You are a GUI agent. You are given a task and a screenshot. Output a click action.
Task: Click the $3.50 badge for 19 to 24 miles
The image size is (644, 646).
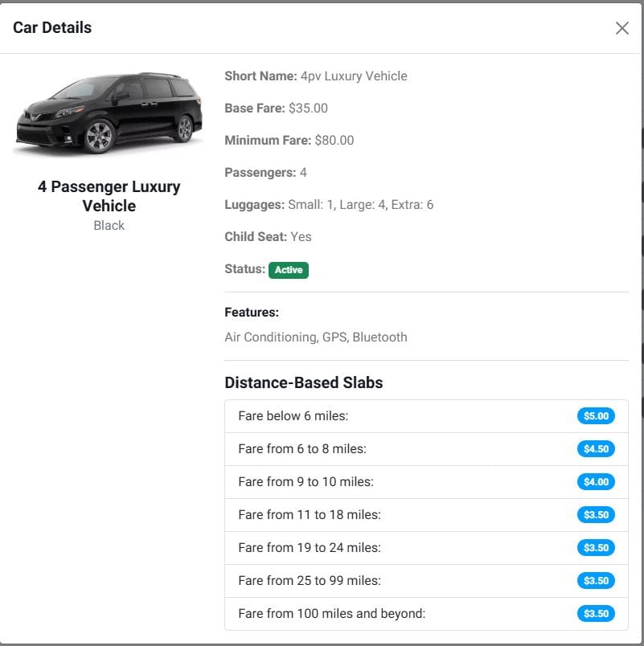click(596, 548)
